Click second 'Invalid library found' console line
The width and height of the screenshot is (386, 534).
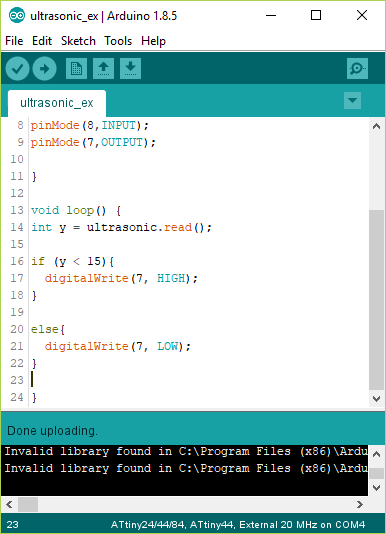[186, 468]
